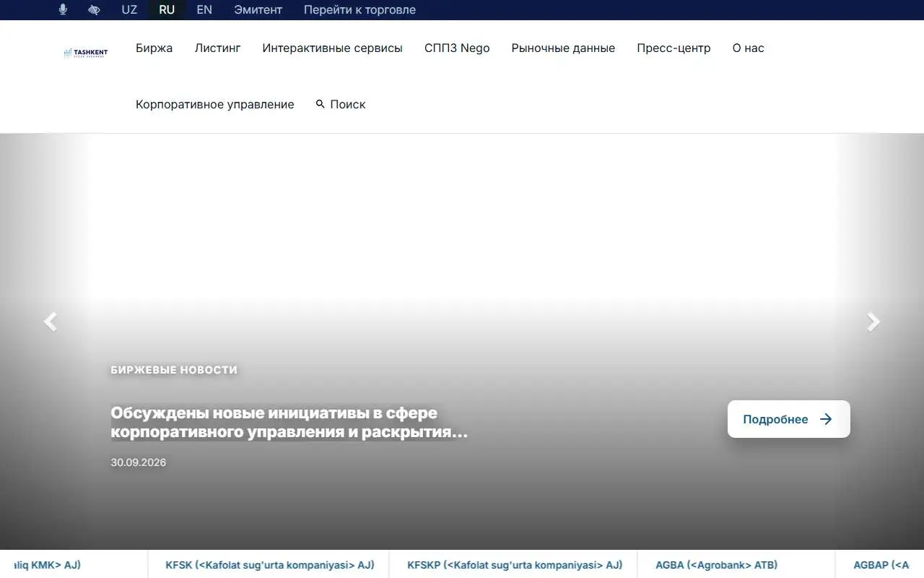Go to the next slide arrow
The image size is (924, 578).
click(x=873, y=322)
